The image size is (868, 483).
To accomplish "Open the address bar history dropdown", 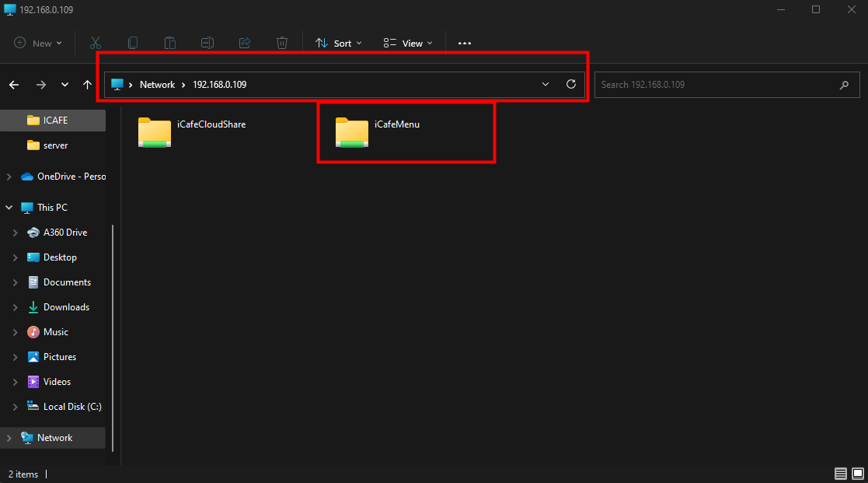I will (x=546, y=84).
